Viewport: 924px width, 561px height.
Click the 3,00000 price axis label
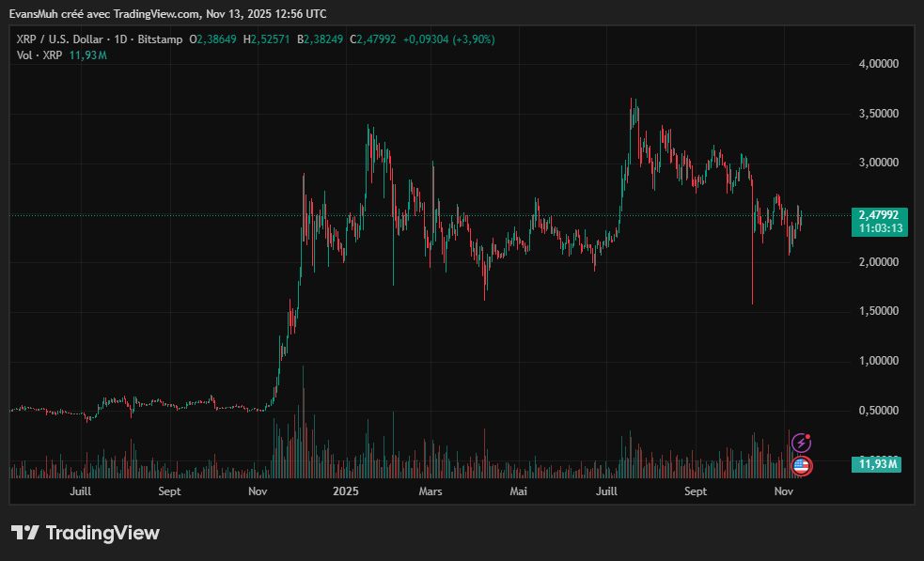pyautogui.click(x=879, y=163)
